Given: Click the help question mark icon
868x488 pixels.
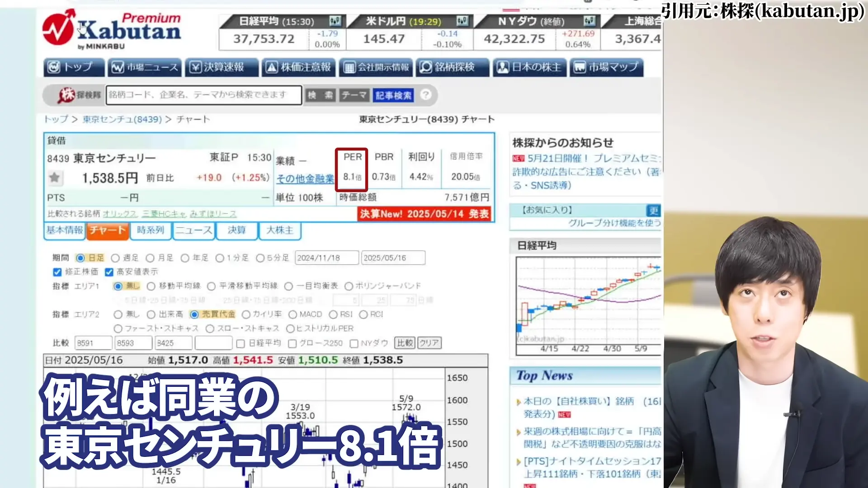Looking at the screenshot, I should point(425,95).
